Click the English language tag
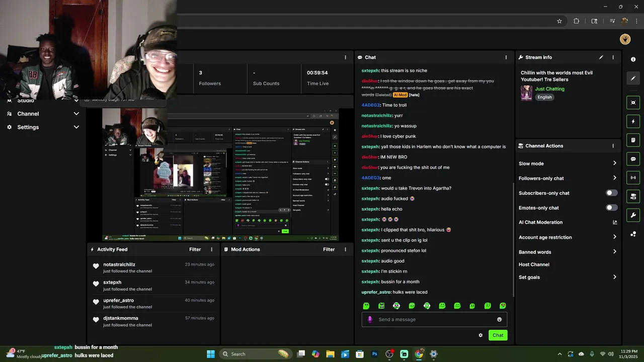The width and height of the screenshot is (644, 362). pos(544,97)
